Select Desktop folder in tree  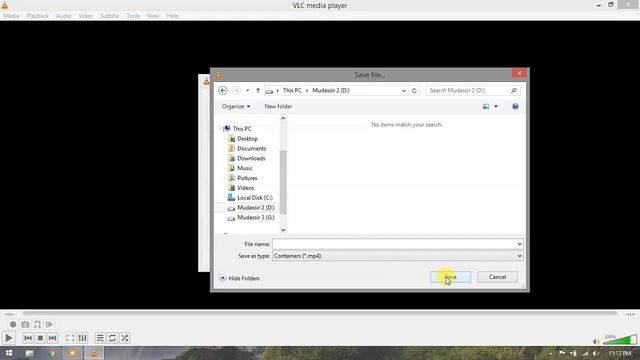coord(247,139)
